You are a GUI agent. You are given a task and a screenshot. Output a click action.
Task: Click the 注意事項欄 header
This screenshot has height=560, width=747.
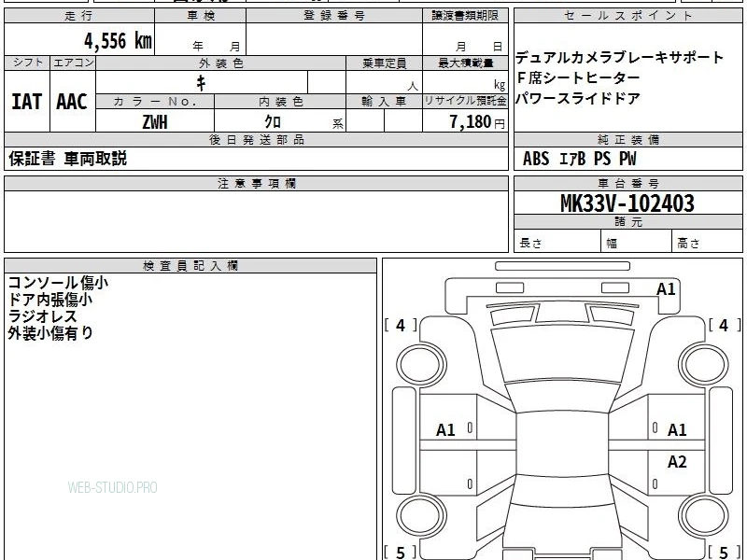[256, 183]
